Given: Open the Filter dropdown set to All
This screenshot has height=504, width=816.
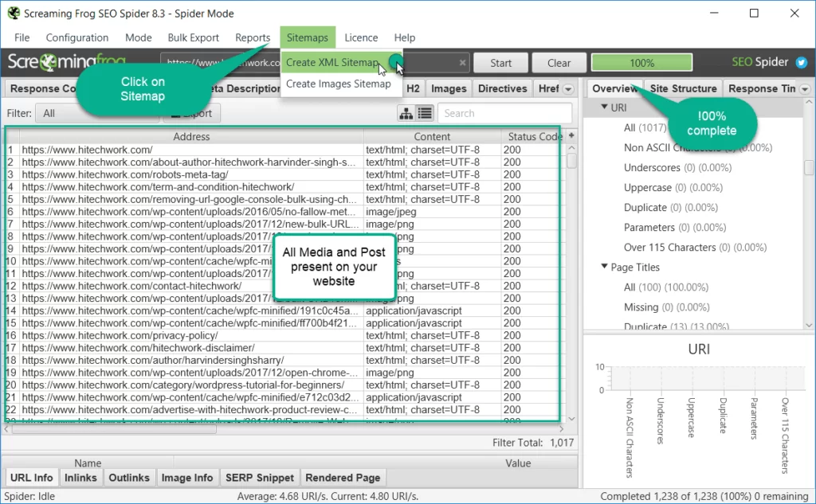Looking at the screenshot, I should coord(97,113).
